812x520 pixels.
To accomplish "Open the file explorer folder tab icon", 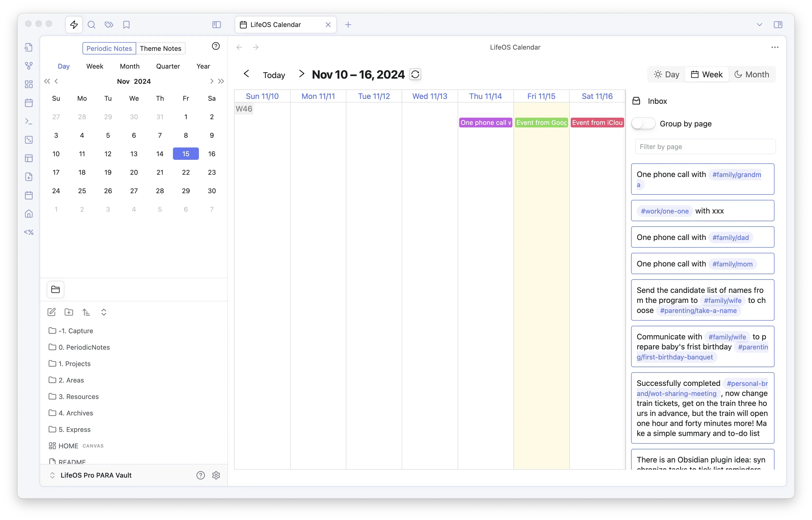I will pyautogui.click(x=55, y=289).
